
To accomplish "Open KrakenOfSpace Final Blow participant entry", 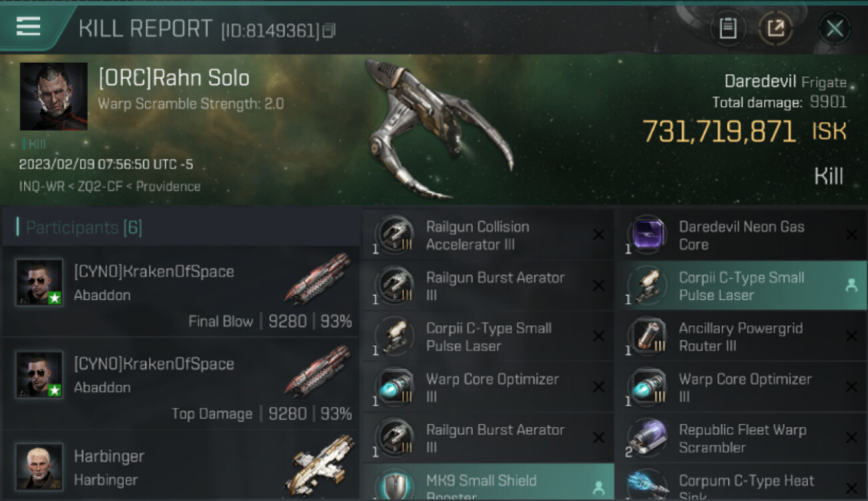I will [x=181, y=292].
